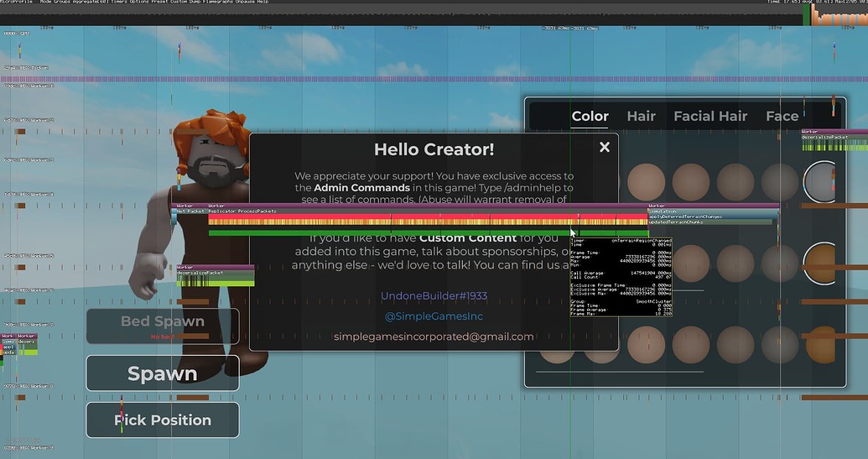Click the @SimpleGamesInc link
868x459 pixels.
click(x=434, y=316)
